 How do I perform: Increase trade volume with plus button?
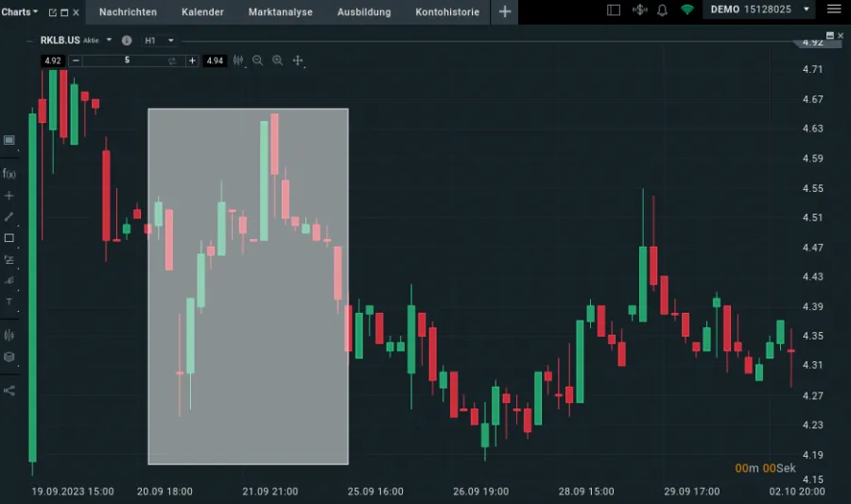pyautogui.click(x=192, y=61)
